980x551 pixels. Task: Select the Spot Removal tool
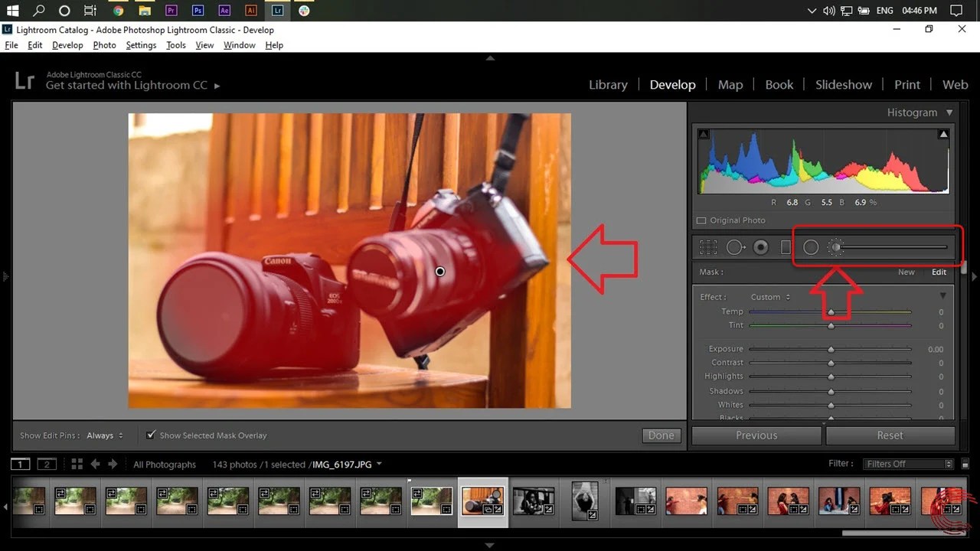click(x=736, y=247)
